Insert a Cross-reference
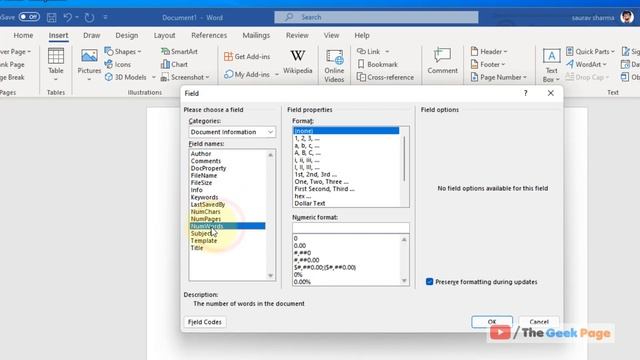This screenshot has width=640, height=360. point(385,77)
